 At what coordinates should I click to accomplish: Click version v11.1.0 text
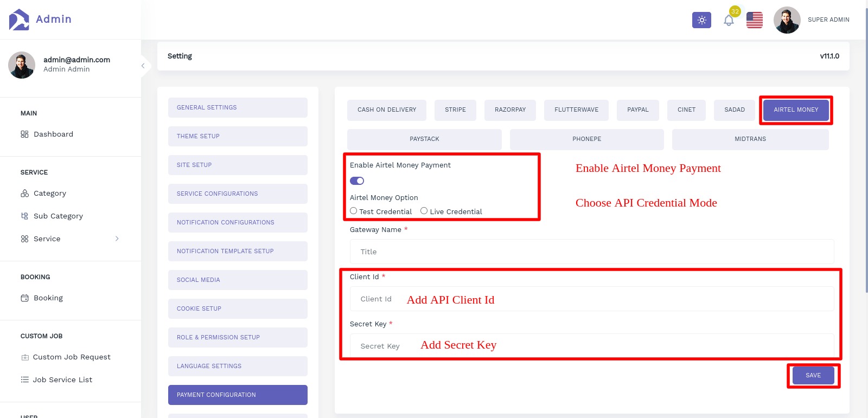[x=829, y=56]
